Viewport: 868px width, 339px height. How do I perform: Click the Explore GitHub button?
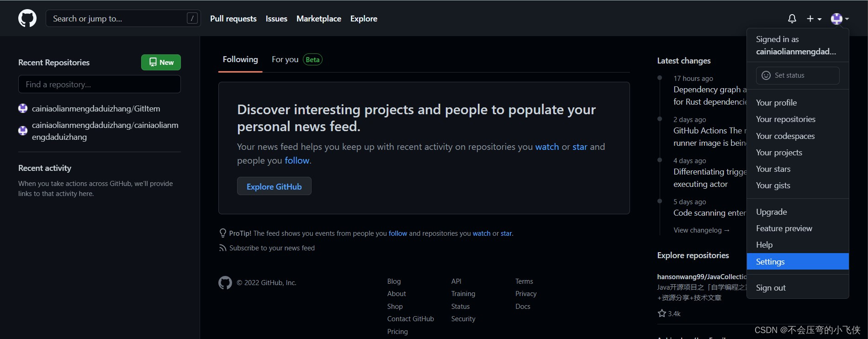pyautogui.click(x=274, y=186)
